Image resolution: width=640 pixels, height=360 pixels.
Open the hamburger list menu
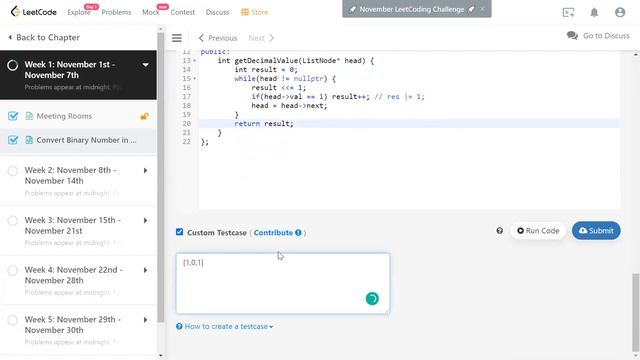177,38
